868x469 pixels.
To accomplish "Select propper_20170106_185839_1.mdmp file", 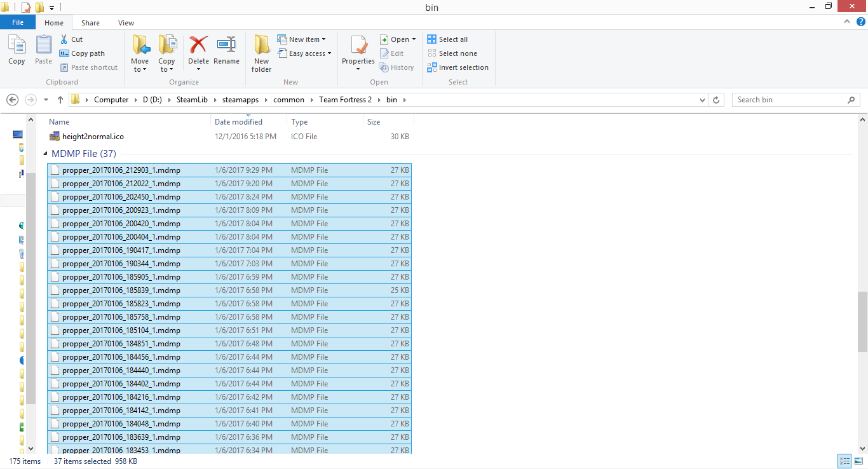I will (x=229, y=290).
